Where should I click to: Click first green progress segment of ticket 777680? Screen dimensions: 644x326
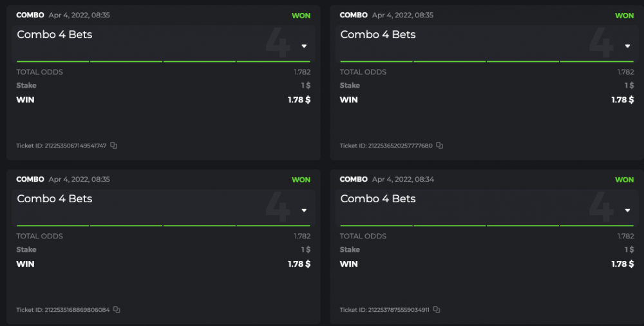coord(376,61)
